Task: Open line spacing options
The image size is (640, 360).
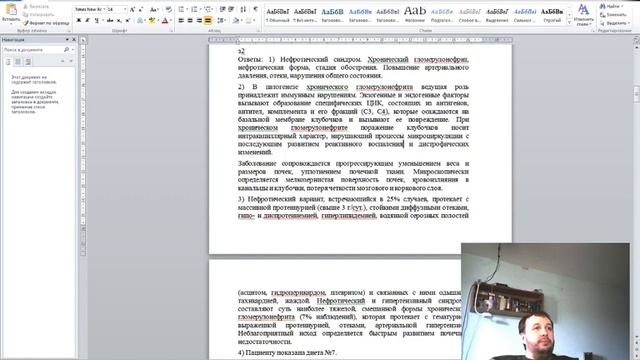Action: pyautogui.click(x=222, y=20)
